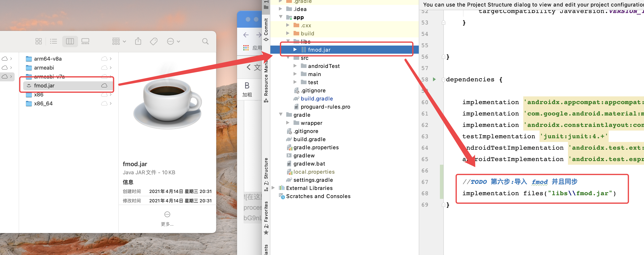Click the Finder share icon
This screenshot has width=644, height=255.
point(138,41)
